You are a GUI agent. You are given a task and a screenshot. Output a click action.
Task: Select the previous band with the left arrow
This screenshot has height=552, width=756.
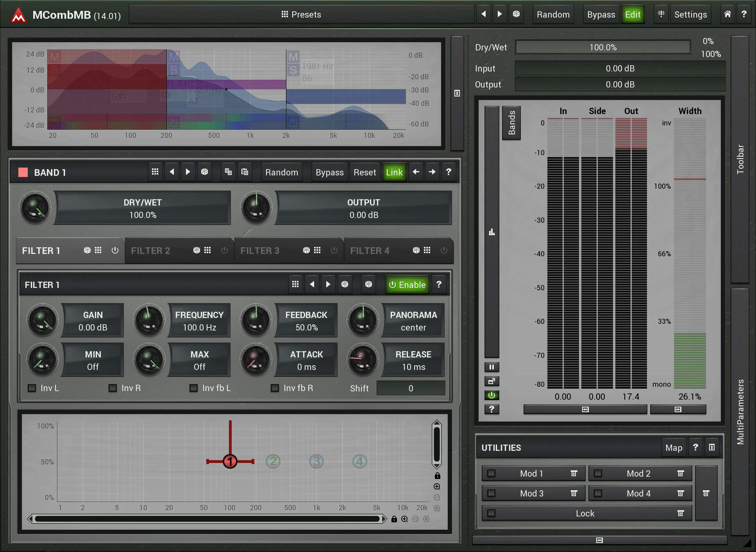pos(416,172)
